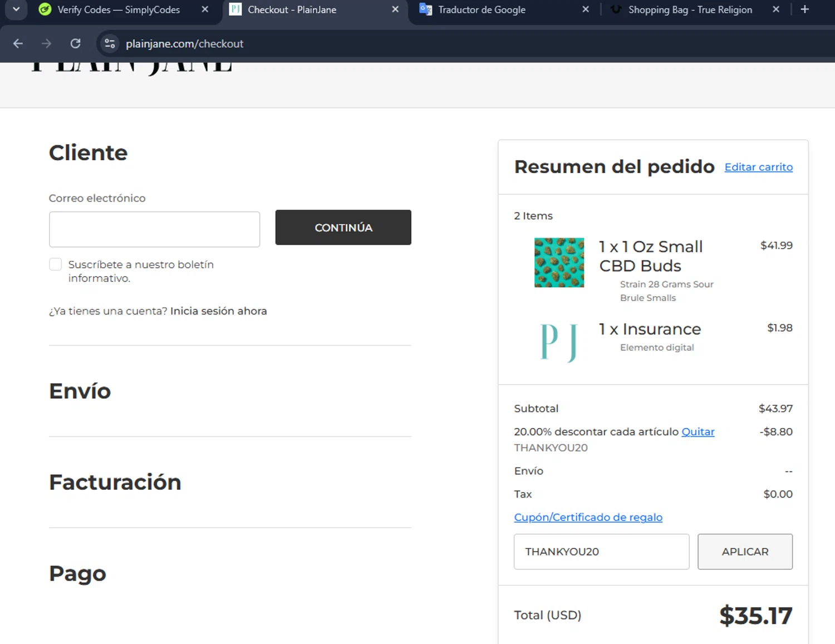
Task: Close the Traductor de Google tab
Action: coord(586,9)
